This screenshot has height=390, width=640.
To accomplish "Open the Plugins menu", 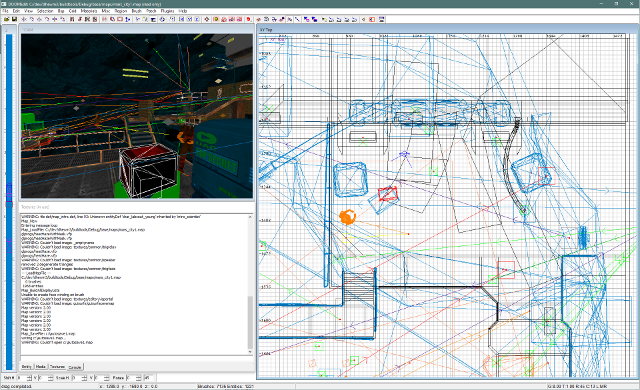I will click(x=167, y=11).
